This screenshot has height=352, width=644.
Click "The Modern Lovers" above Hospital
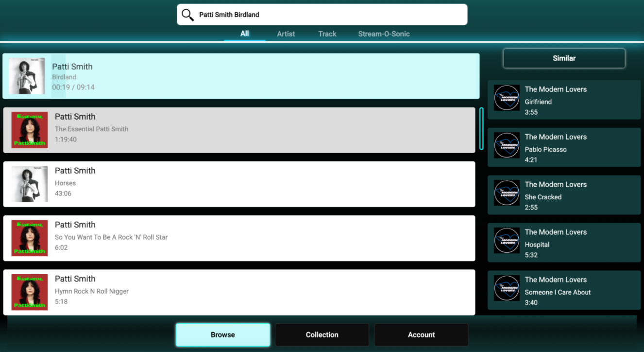pyautogui.click(x=556, y=232)
